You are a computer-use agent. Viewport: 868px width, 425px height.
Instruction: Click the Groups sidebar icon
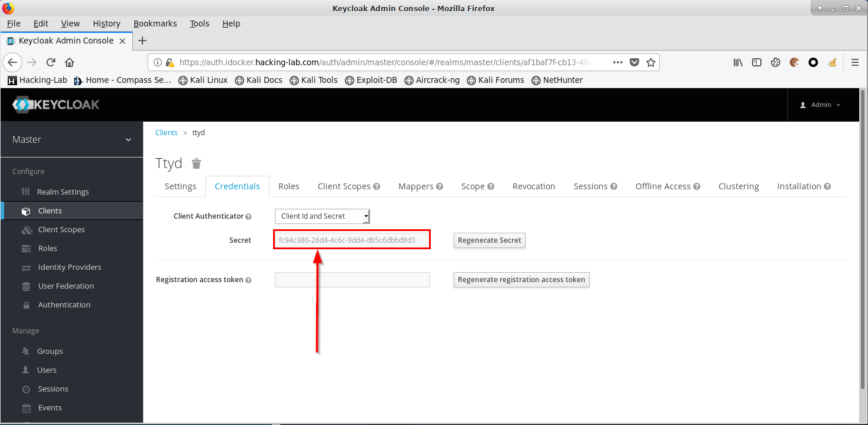coord(25,351)
